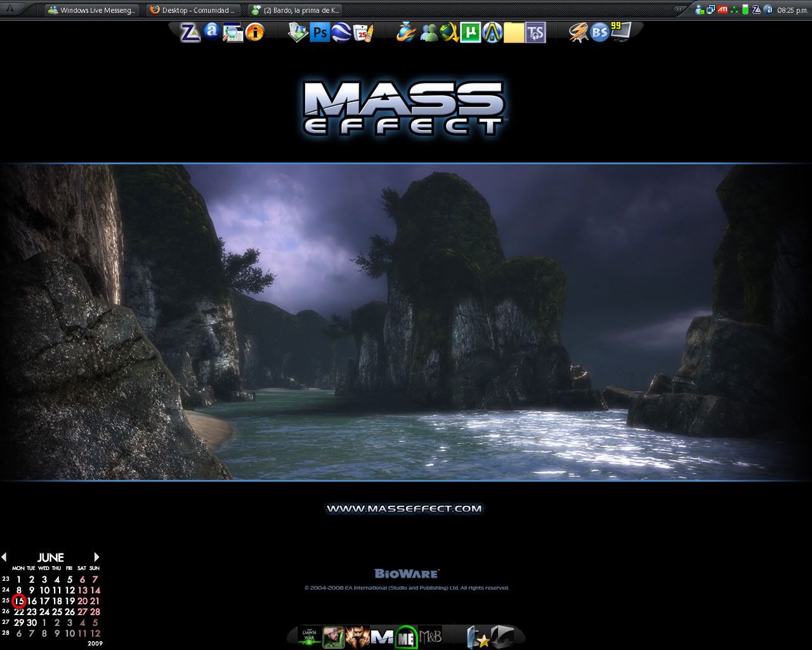Switch to the Windows Live Messenger taskbar window
812x650 pixels.
[91, 10]
